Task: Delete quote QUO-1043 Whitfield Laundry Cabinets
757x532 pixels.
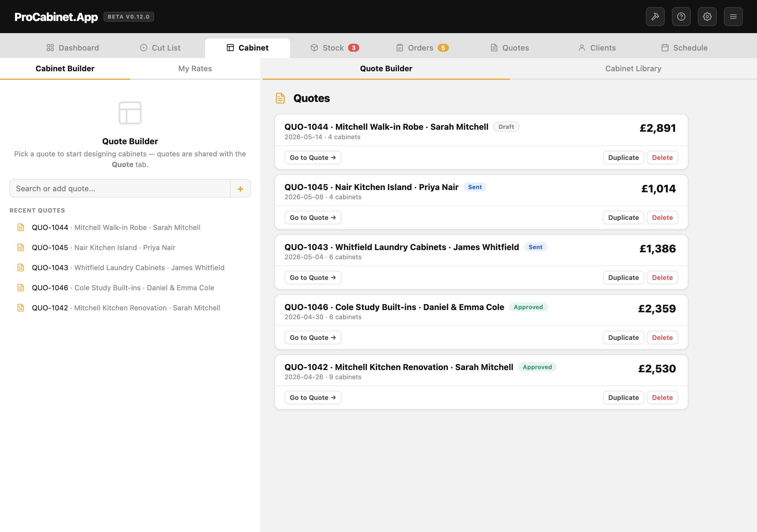Action: pyautogui.click(x=662, y=278)
